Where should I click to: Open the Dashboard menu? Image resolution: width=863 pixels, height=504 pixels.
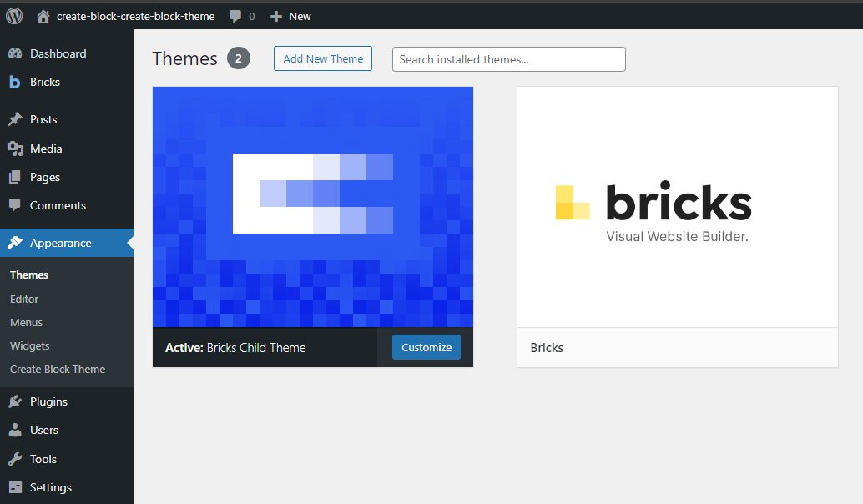67,53
